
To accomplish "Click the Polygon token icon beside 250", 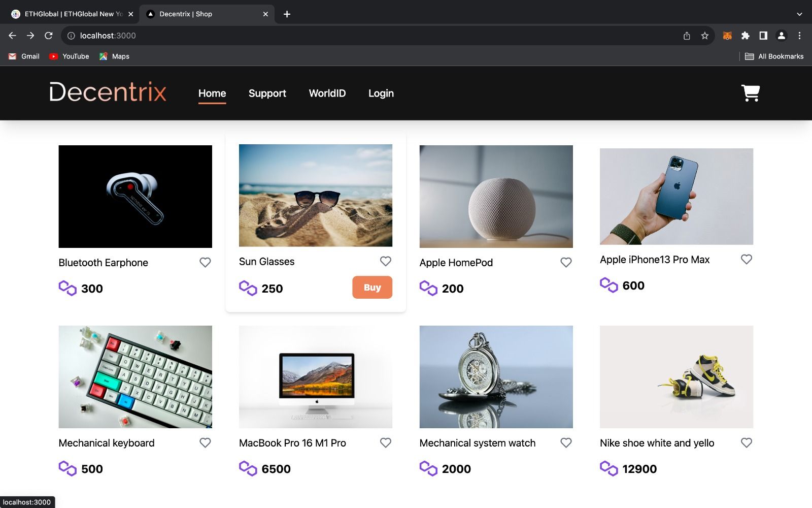I will pos(248,288).
